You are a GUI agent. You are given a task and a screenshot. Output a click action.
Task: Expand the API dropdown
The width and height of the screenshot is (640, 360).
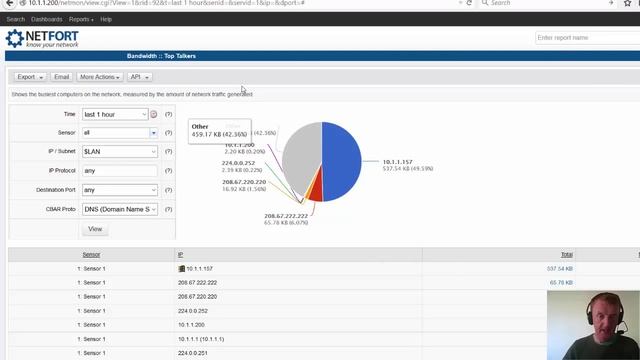click(139, 77)
